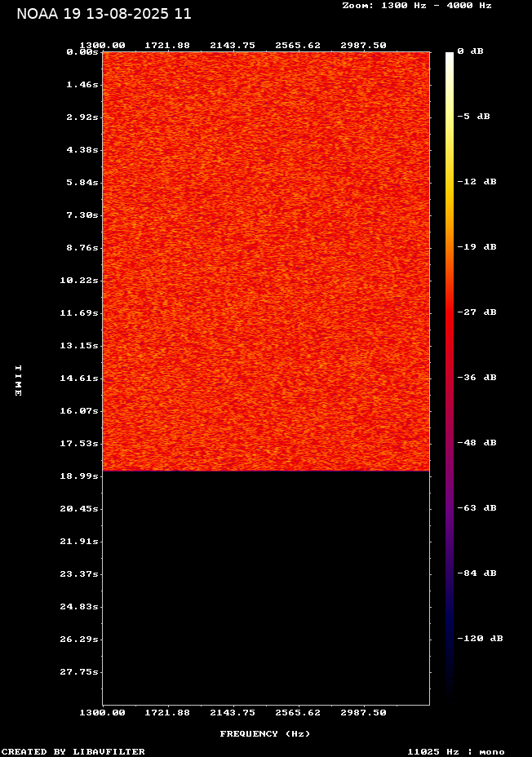Click bottom frequency label 2143.75
The height and width of the screenshot is (757, 532).
click(x=233, y=713)
